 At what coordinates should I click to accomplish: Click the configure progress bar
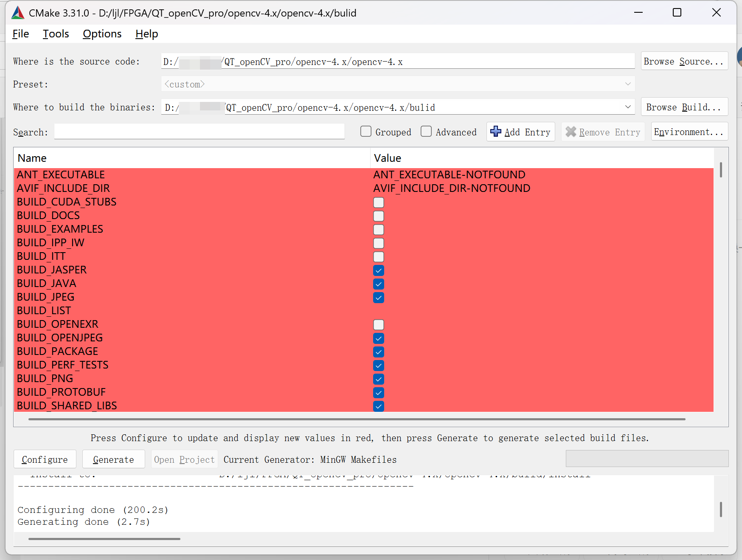647,459
